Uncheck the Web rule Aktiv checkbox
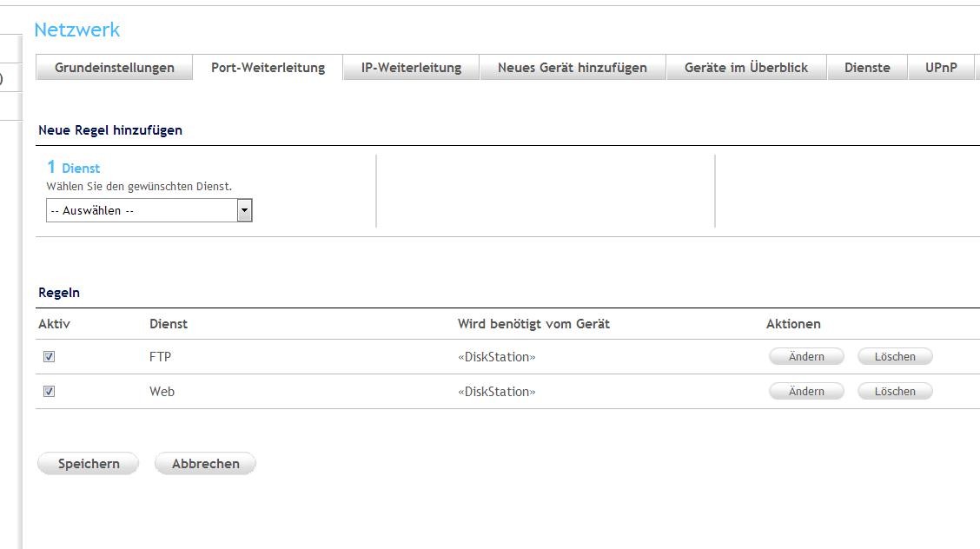 pos(50,391)
